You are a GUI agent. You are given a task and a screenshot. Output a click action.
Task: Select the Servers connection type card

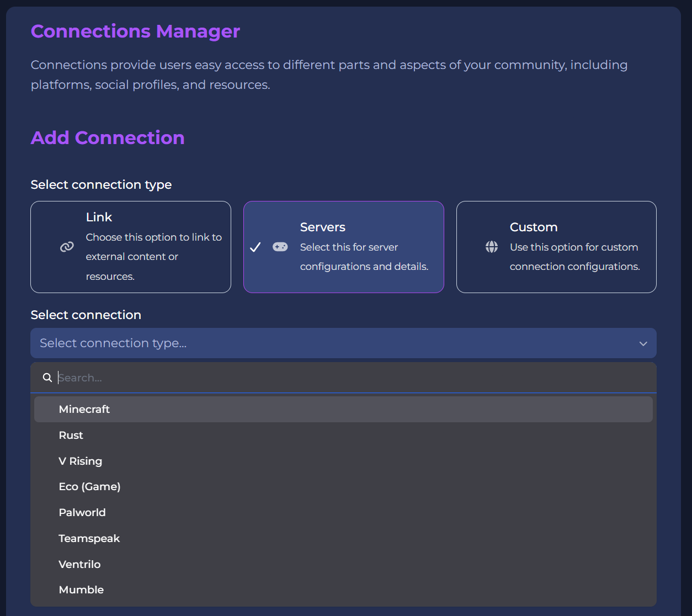pos(343,247)
